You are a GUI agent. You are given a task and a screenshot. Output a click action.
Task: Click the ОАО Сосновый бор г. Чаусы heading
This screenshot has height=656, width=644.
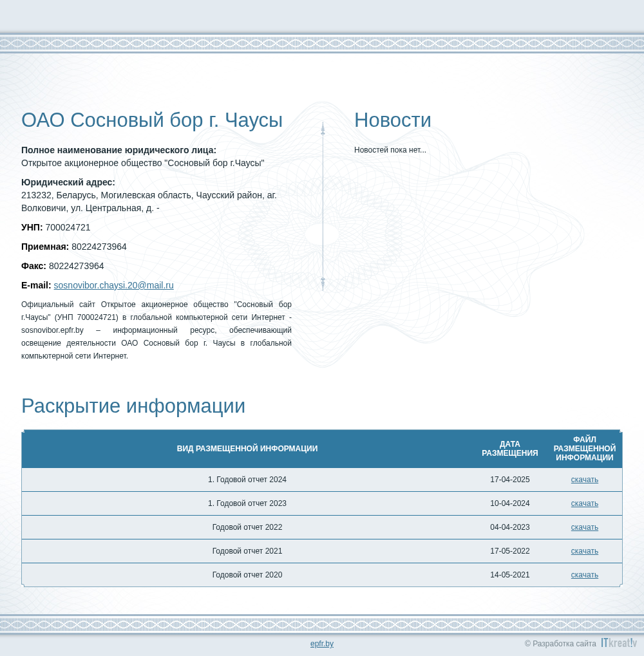152,120
